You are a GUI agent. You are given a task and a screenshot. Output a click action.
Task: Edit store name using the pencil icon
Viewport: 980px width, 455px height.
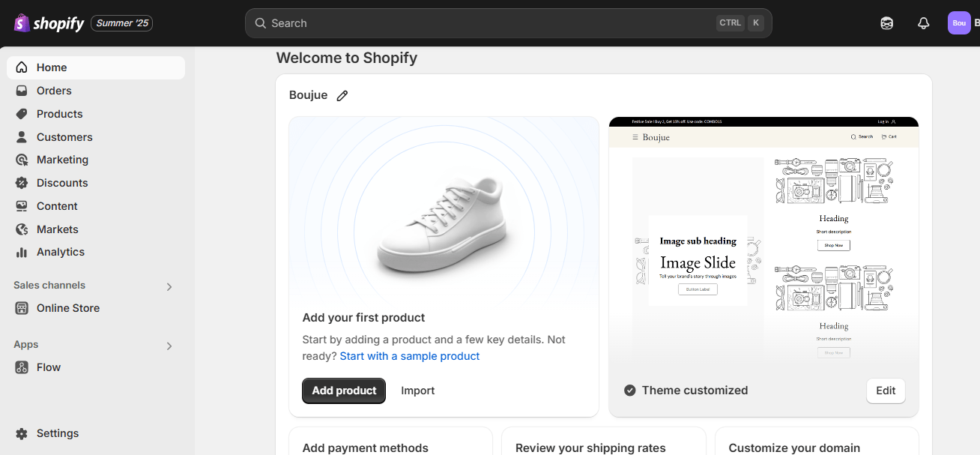point(342,95)
